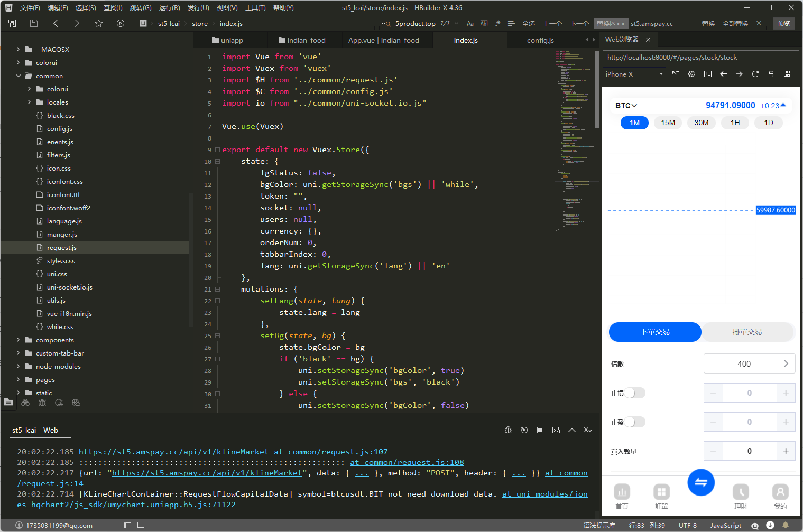
Task: Open the iPhone X device dropdown
Action: click(x=634, y=74)
